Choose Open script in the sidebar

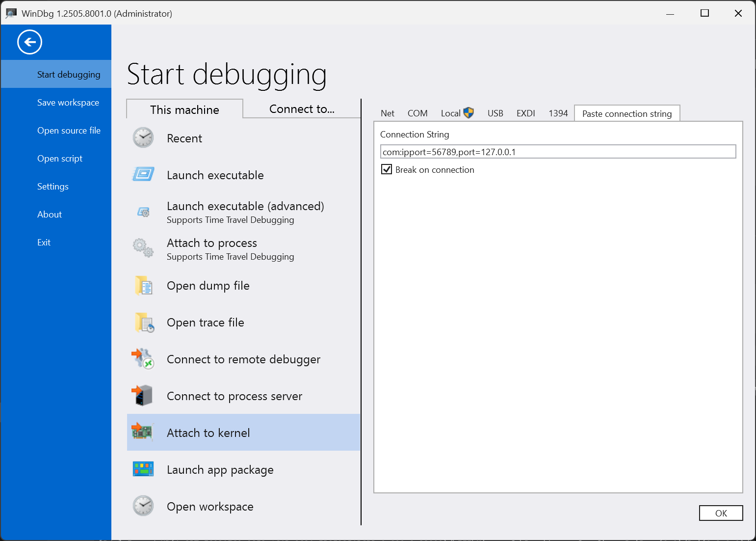click(x=56, y=158)
